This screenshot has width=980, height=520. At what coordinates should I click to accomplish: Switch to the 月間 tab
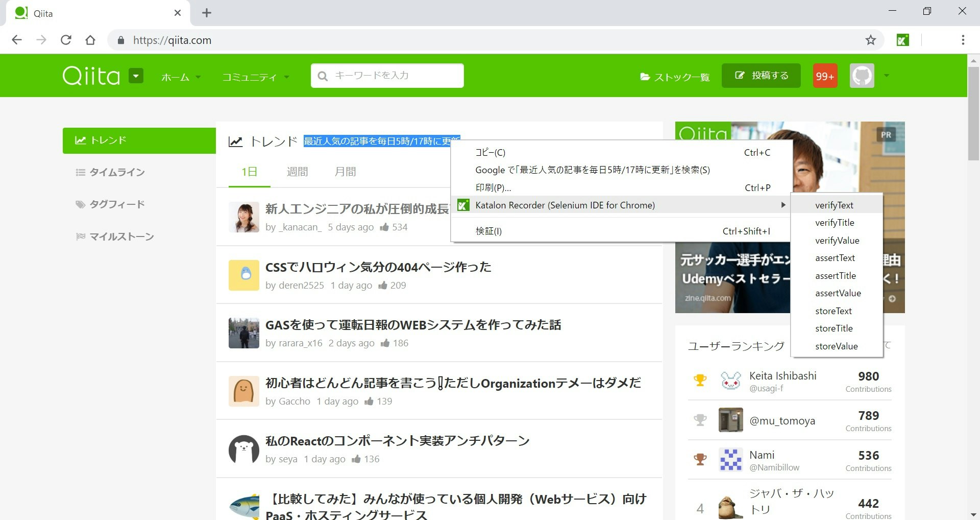[x=345, y=172]
